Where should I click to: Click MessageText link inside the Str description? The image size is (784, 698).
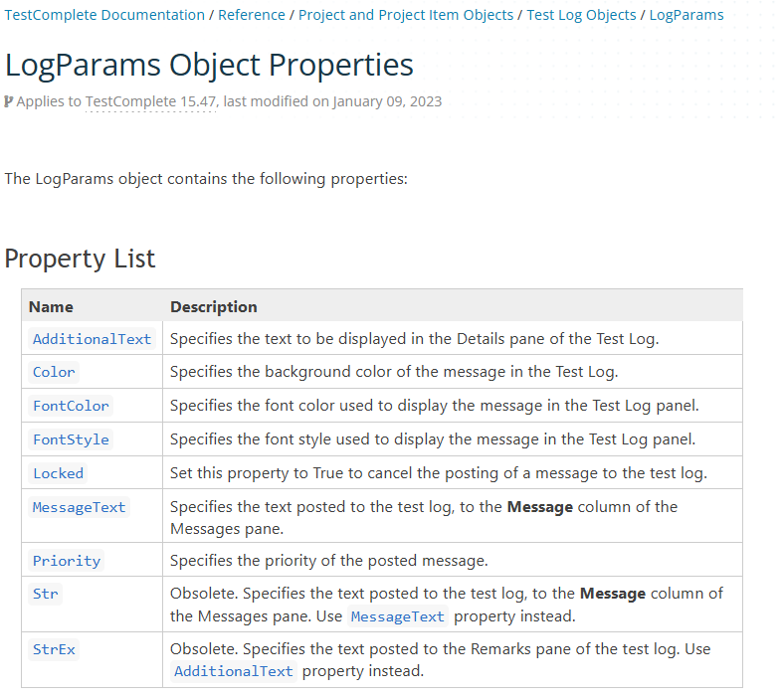tap(398, 616)
